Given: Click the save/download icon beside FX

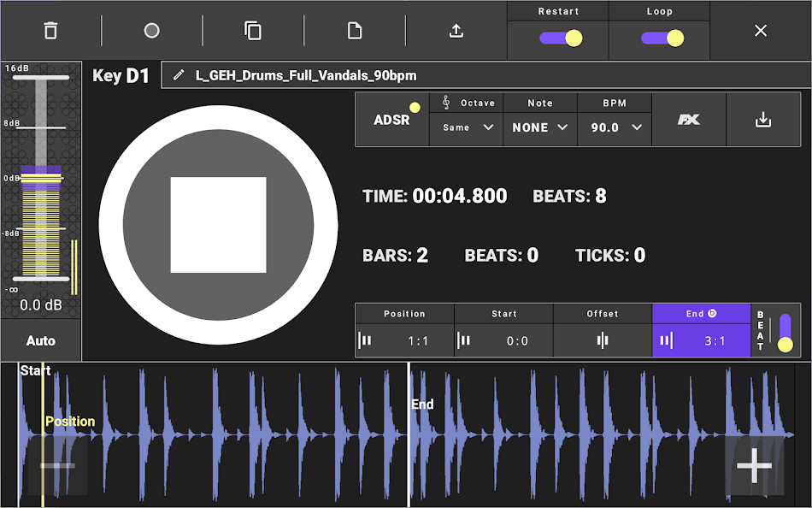Looking at the screenshot, I should pyautogui.click(x=763, y=120).
